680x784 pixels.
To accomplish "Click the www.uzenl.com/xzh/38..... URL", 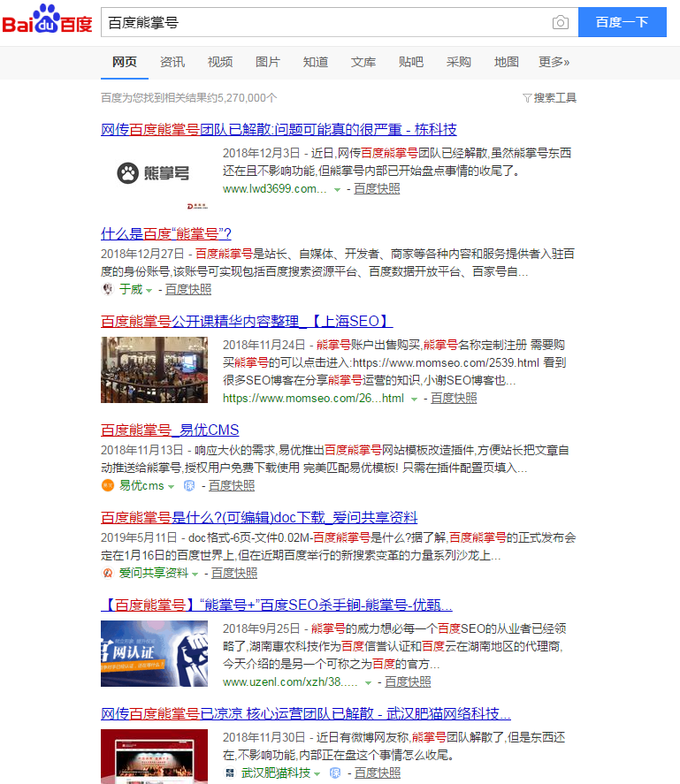I will 290,682.
